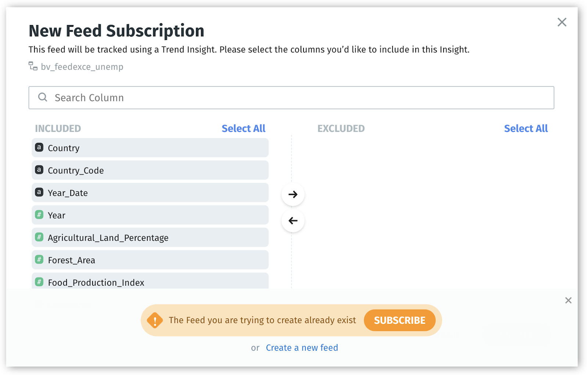
Task: Click the "#" numeric icon beside Year
Action: coord(39,215)
